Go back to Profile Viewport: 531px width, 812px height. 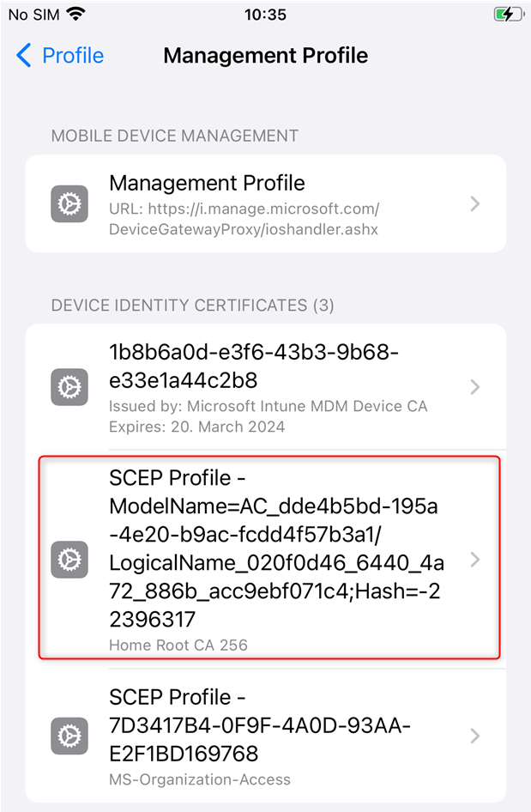60,55
